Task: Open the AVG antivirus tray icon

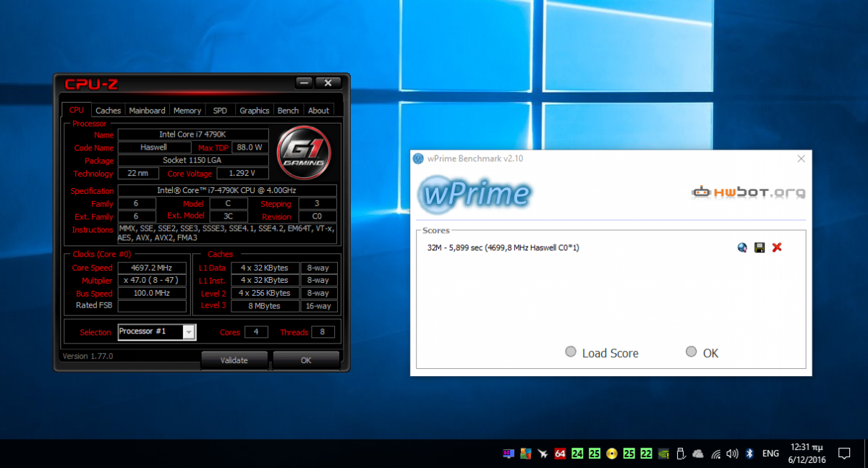Action: coord(526,454)
